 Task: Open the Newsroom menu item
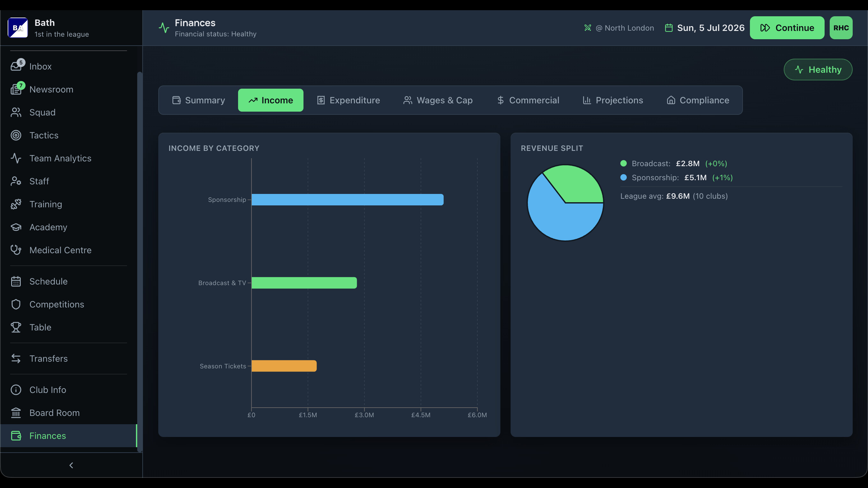69,89
